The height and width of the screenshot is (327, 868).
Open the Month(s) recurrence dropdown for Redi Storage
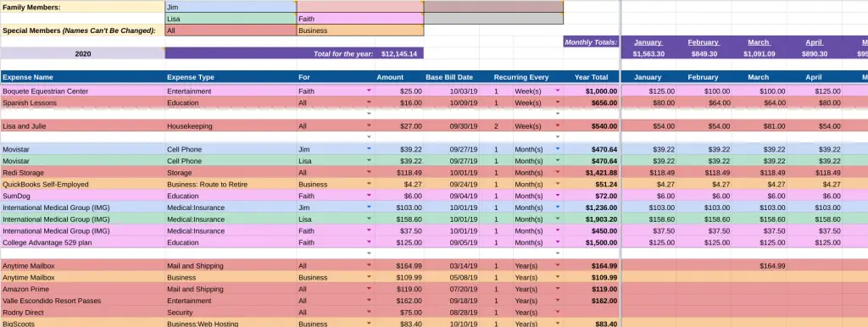coord(558,172)
